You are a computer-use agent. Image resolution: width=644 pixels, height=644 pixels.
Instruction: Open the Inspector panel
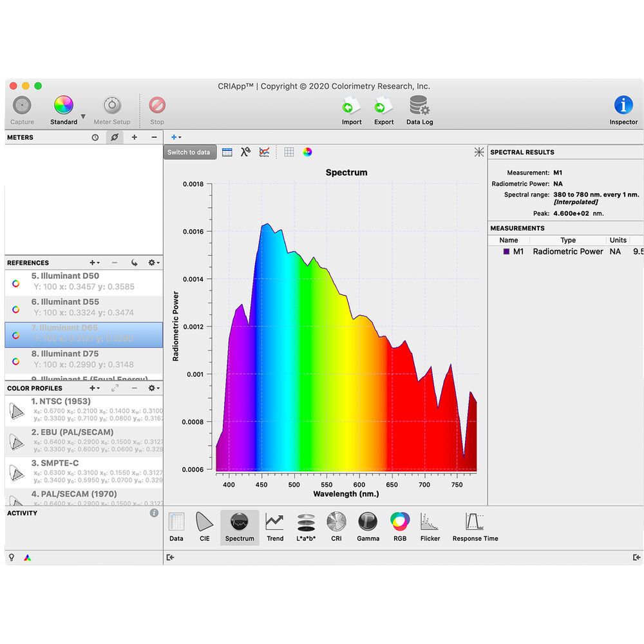click(623, 106)
